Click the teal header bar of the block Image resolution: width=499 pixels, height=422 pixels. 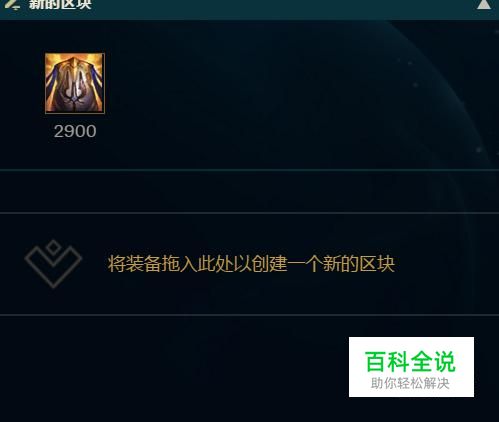tap(249, 9)
